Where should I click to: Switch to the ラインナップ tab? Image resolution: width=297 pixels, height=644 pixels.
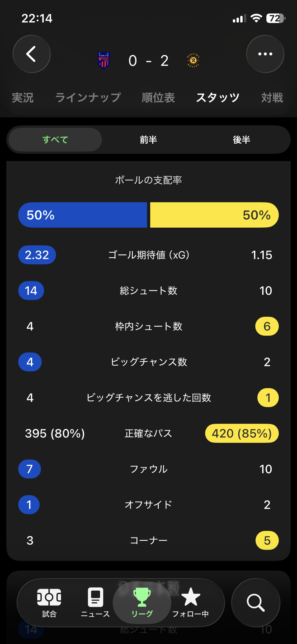(88, 98)
